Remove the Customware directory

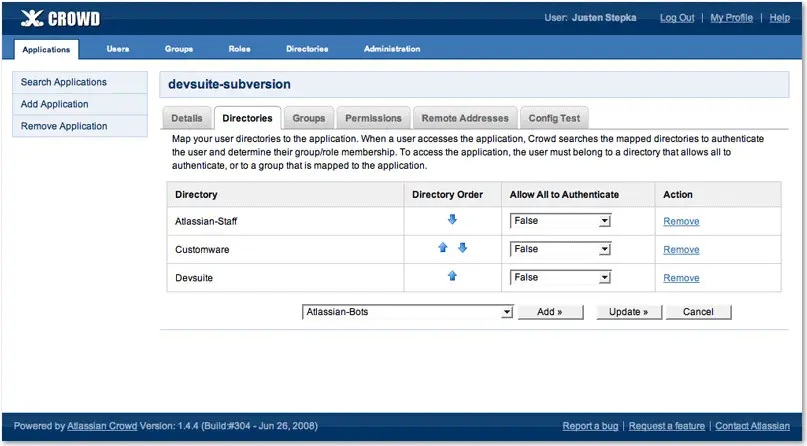click(x=681, y=249)
